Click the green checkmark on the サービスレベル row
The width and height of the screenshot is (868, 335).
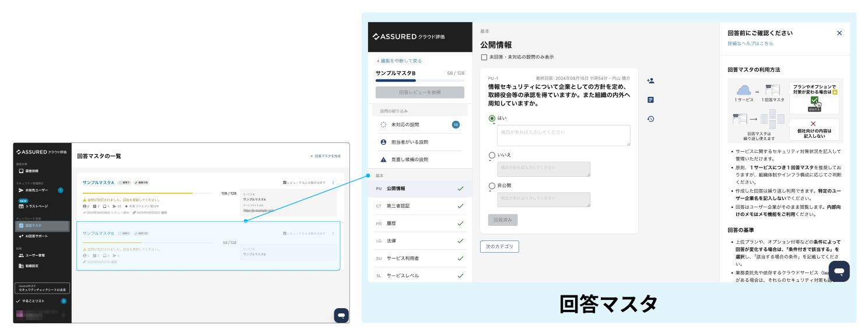tap(460, 275)
